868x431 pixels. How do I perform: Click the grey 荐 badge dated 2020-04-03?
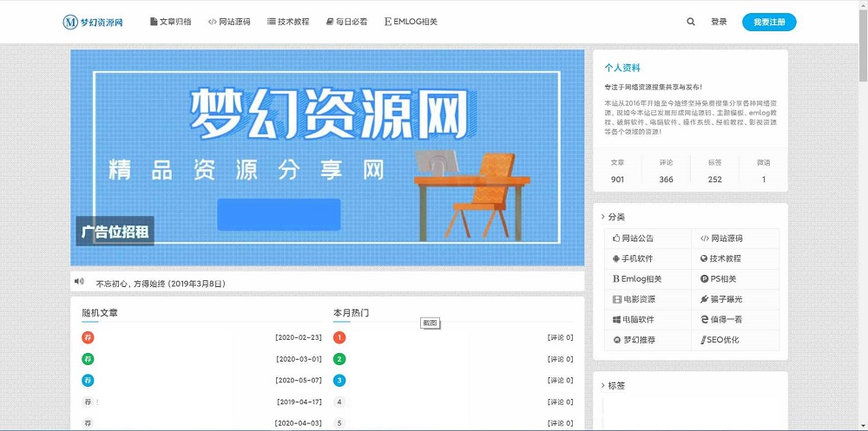tap(88, 423)
